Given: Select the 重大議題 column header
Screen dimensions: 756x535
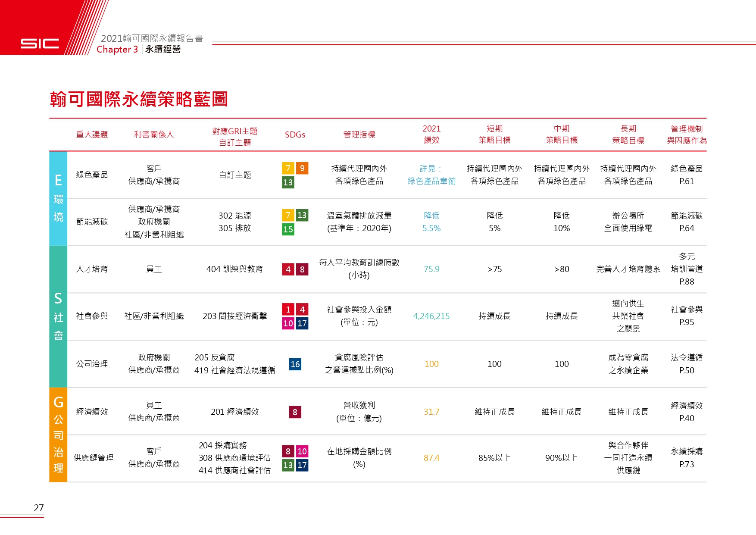Looking at the screenshot, I should coord(92,135).
